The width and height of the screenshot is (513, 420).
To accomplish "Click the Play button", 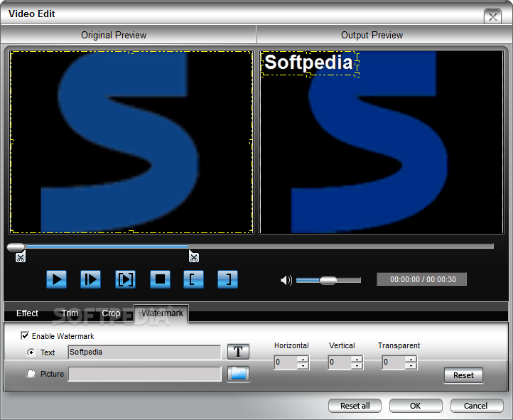I will (x=57, y=279).
